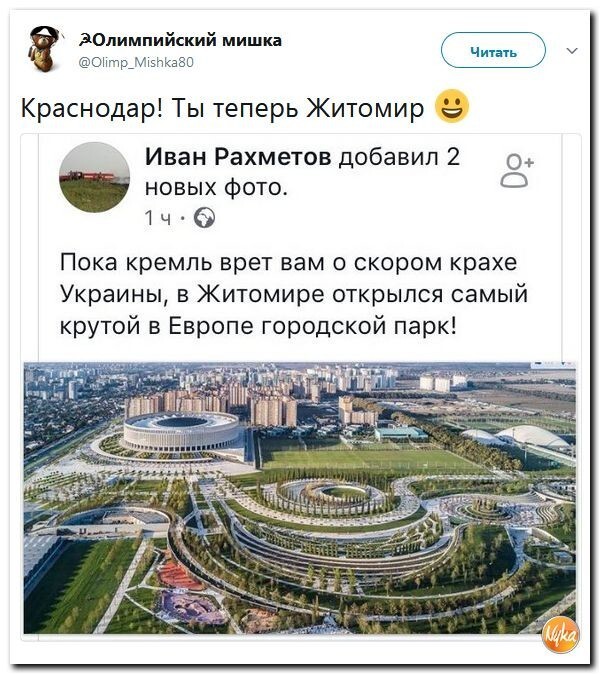
Task: Open Иван Рахметов's round avatar
Action: [94, 177]
